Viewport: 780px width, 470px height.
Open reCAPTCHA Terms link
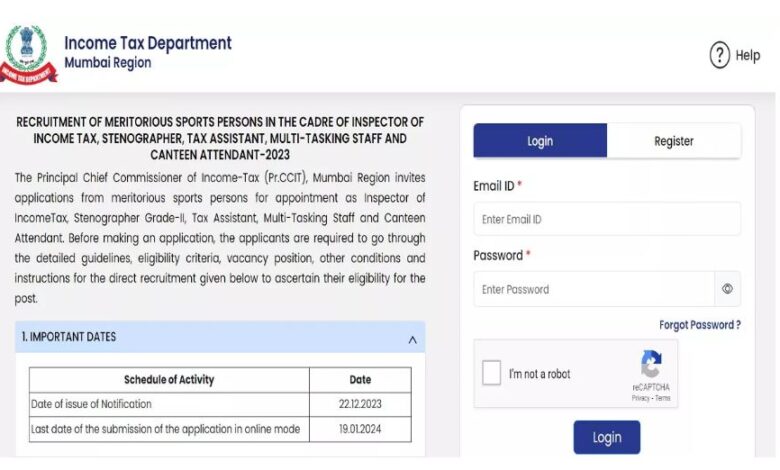663,398
